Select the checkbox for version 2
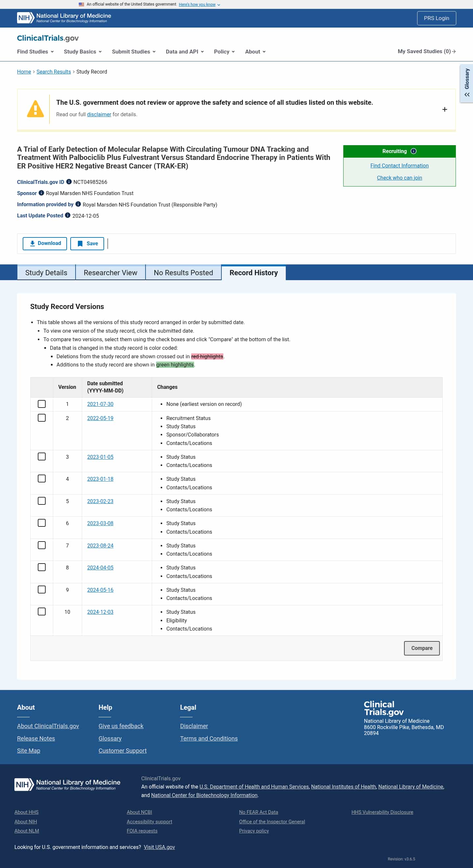Screen dimensions: 473x868 coord(42,418)
